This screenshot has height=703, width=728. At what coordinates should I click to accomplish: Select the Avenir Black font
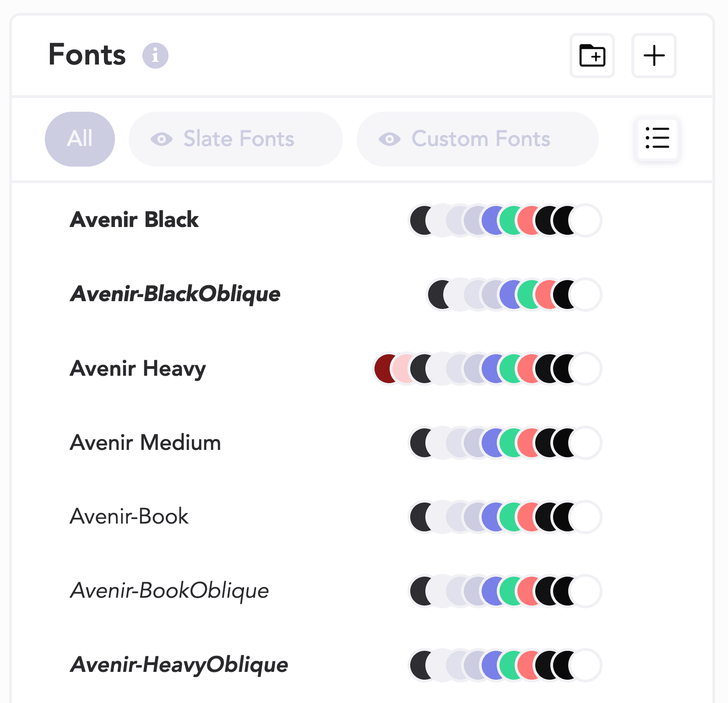[134, 220]
